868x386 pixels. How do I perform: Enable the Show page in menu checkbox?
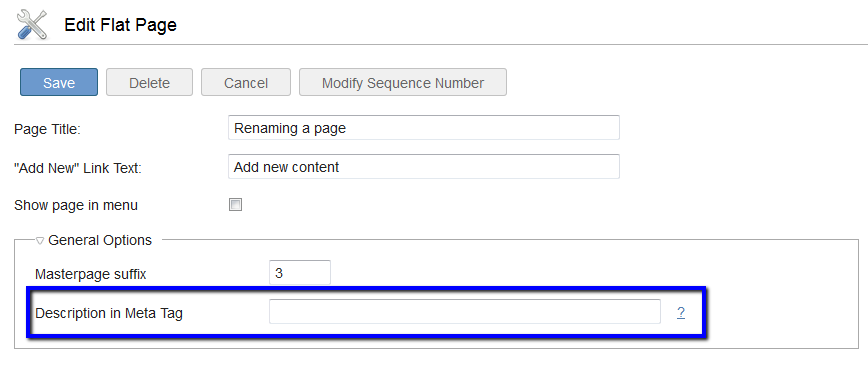[x=235, y=205]
